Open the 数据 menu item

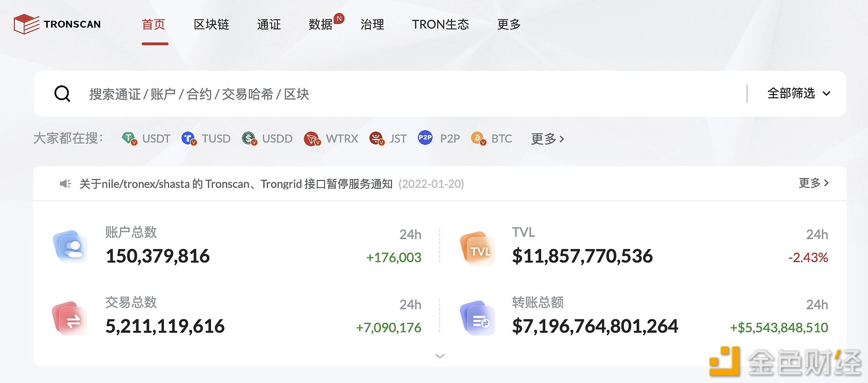click(320, 24)
